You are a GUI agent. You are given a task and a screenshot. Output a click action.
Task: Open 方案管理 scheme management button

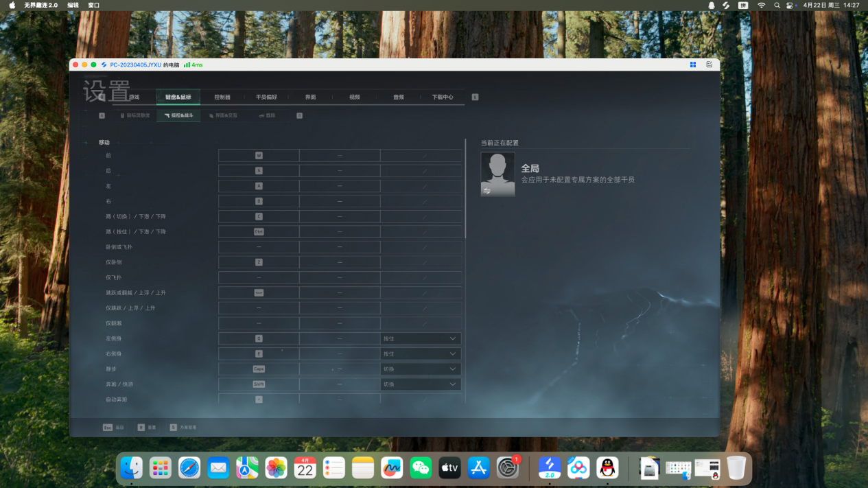click(x=183, y=428)
